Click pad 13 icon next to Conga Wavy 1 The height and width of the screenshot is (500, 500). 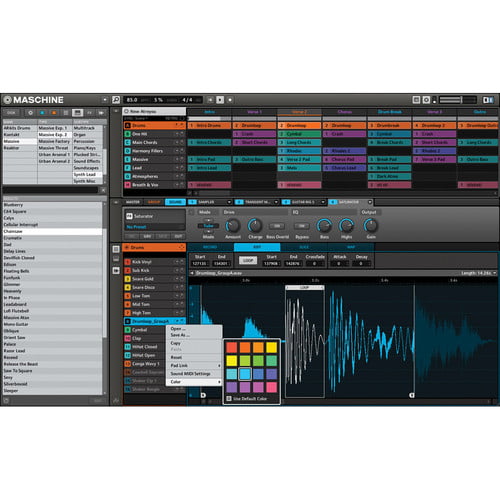[x=127, y=364]
